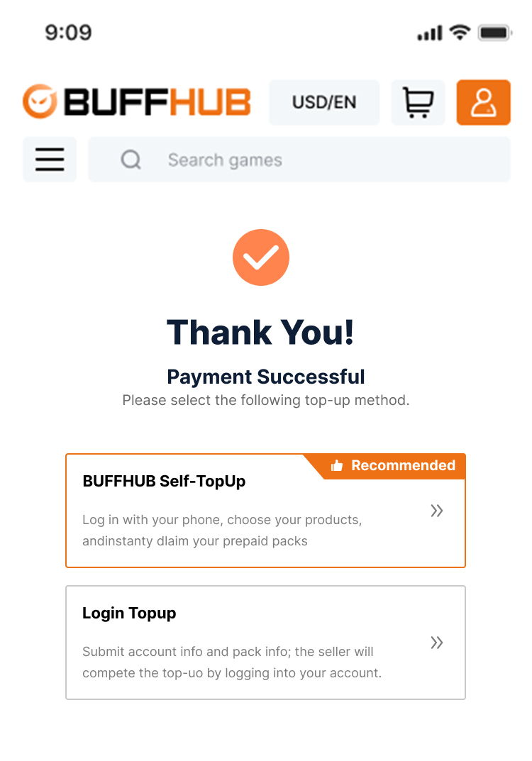Click the Login Topup seller description text
532x761 pixels.
(x=231, y=662)
